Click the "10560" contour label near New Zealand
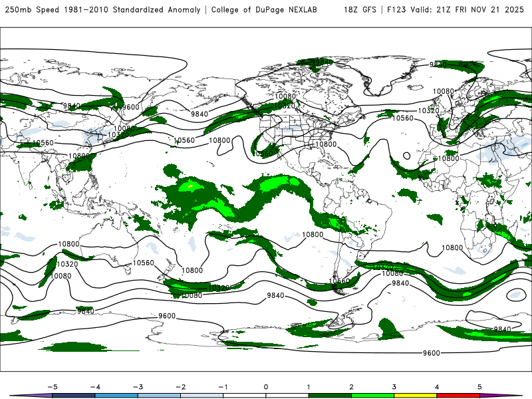The image size is (532, 399). click(x=143, y=263)
